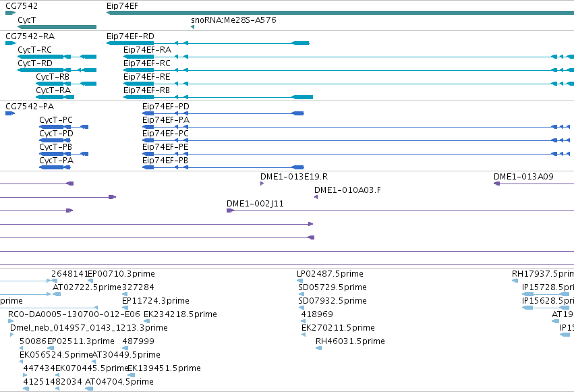Select the Eip74EF-RE transcript label
Image resolution: width=574 pixels, height=392 pixels.
(146, 76)
